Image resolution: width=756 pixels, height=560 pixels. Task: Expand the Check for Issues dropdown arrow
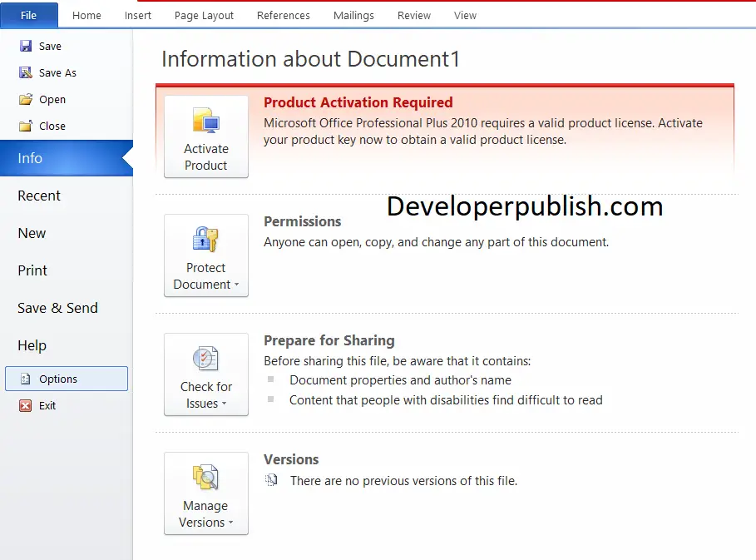(x=225, y=404)
